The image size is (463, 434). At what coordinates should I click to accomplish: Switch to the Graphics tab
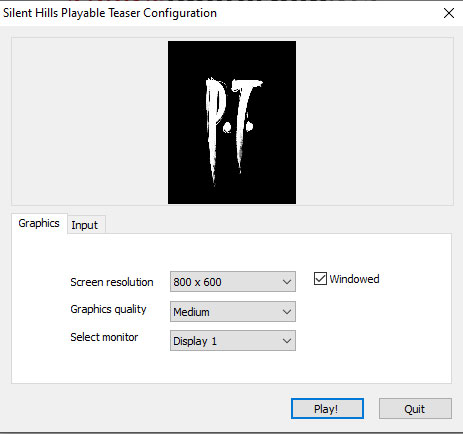click(39, 223)
